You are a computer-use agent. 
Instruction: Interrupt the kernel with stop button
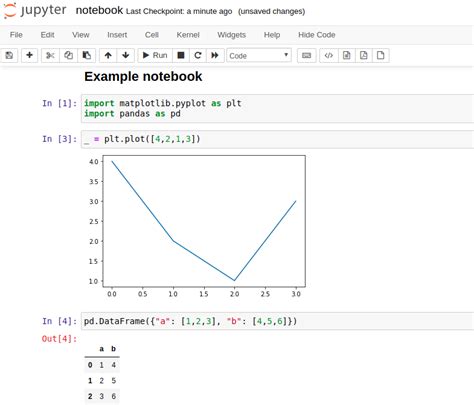point(181,55)
